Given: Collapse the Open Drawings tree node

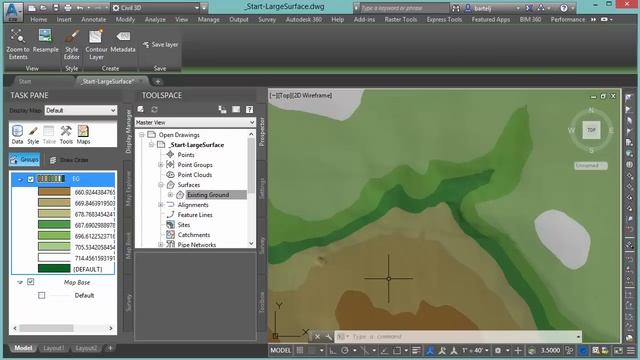Looking at the screenshot, I should pyautogui.click(x=142, y=135).
